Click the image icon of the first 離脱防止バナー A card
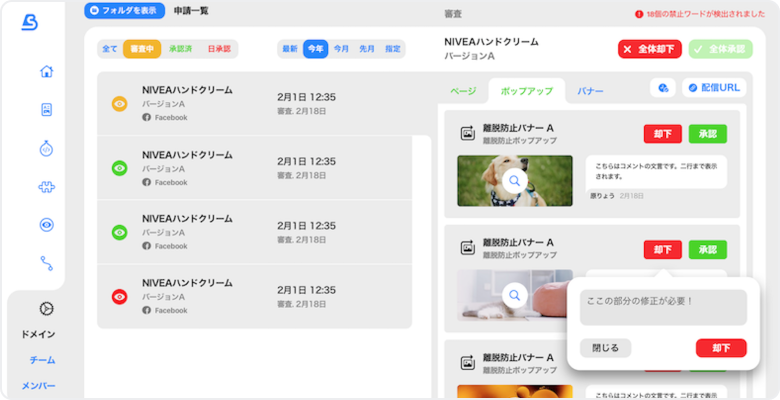 pyautogui.click(x=468, y=133)
